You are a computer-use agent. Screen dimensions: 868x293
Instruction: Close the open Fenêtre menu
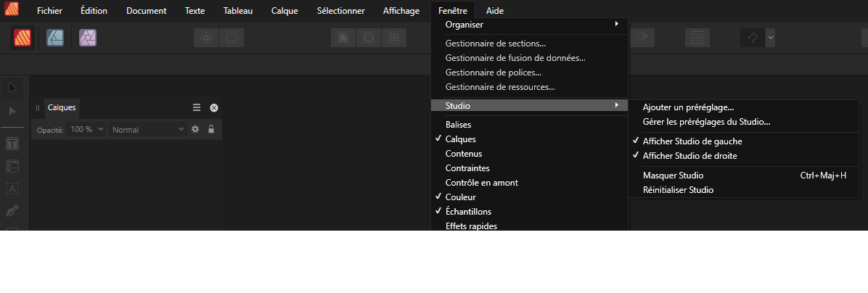pos(452,10)
